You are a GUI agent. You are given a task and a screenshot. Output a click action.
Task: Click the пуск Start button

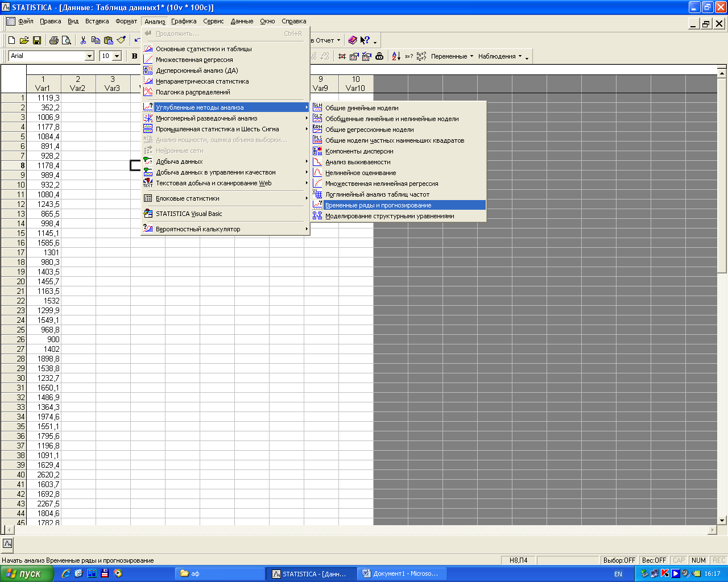27,573
